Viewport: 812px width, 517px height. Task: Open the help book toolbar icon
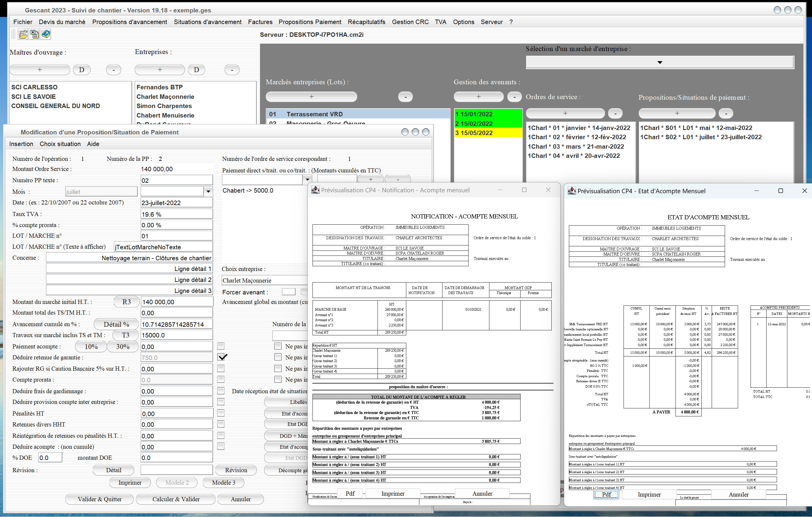click(46, 34)
